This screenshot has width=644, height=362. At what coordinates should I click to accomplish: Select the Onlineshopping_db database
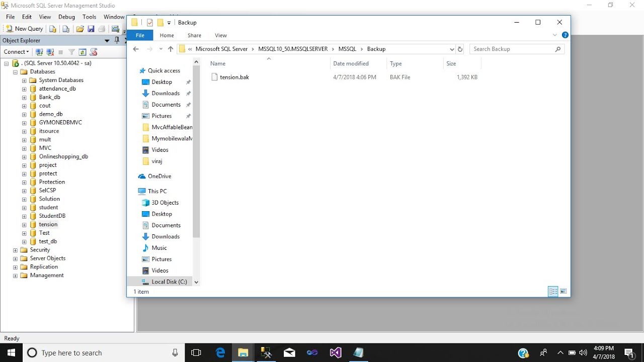click(63, 156)
